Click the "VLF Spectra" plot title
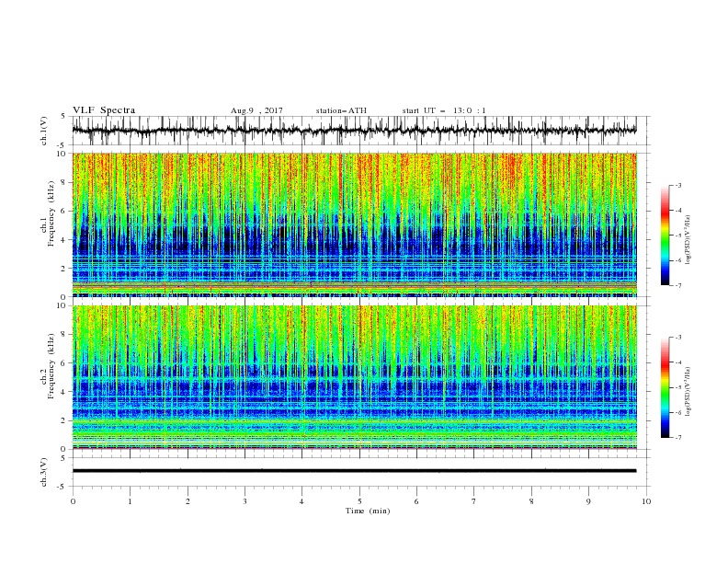 pos(104,110)
